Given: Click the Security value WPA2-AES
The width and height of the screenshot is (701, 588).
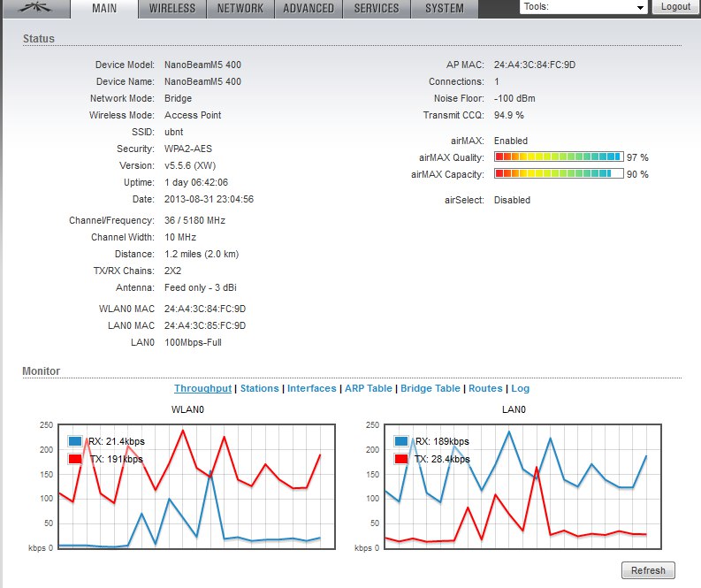Looking at the screenshot, I should pyautogui.click(x=187, y=149).
